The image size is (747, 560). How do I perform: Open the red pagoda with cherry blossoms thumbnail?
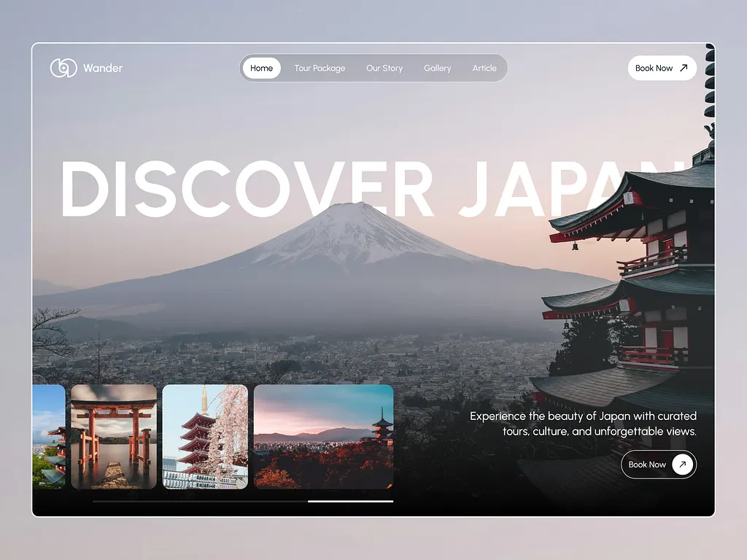pos(205,437)
